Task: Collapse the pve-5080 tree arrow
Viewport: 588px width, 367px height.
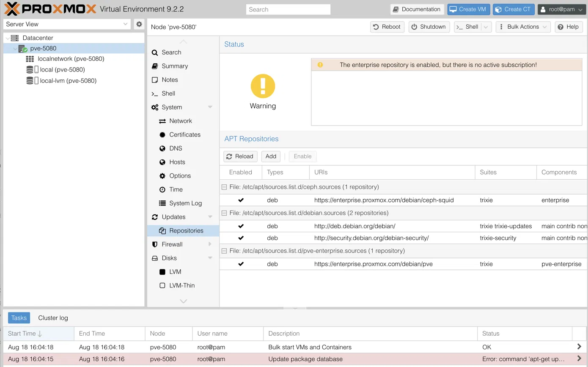Action: 15,49
